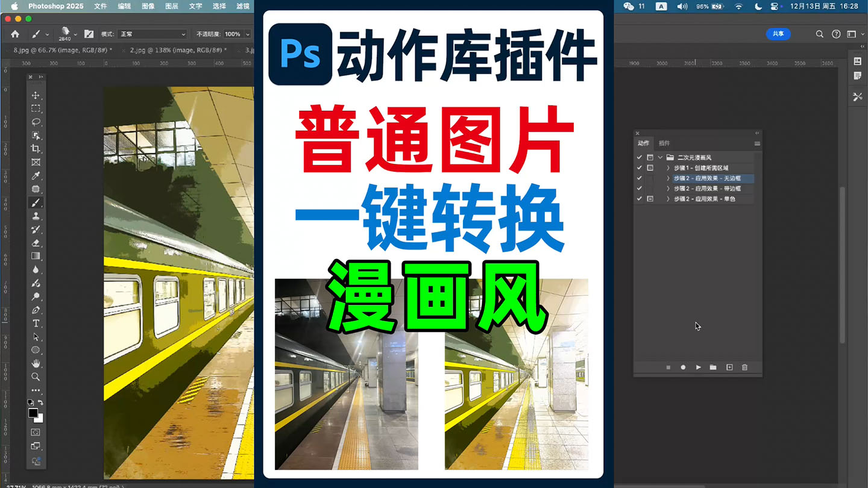Expand the 步骤2 - 应用效果 - 无边框 action
The height and width of the screenshot is (488, 868).
tap(668, 178)
